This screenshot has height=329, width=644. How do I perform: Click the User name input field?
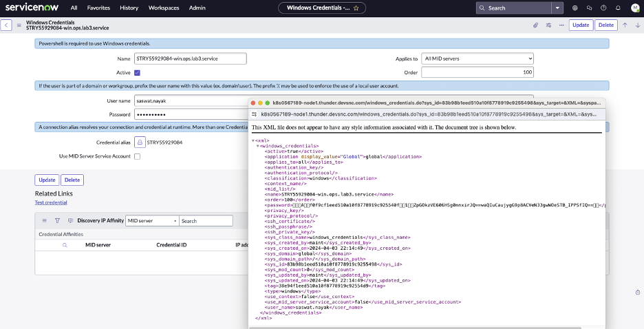191,100
